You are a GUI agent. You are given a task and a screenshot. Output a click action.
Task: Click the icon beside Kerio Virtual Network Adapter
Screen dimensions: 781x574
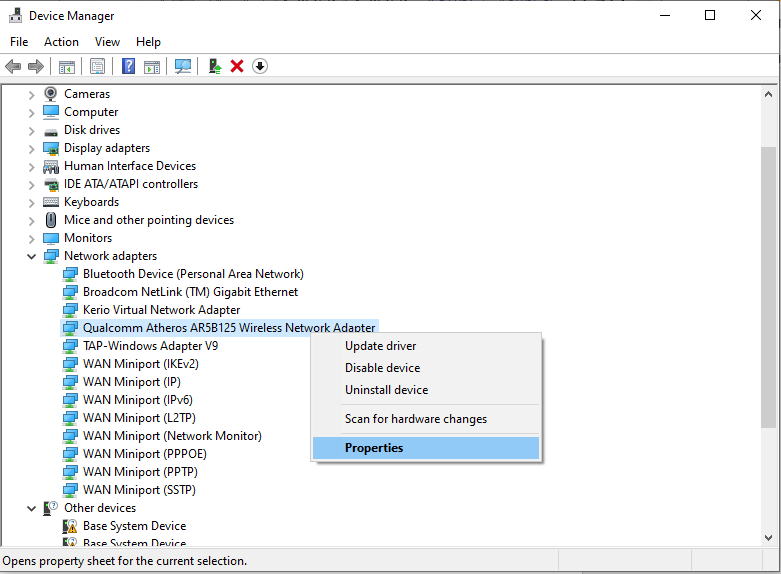coord(70,310)
